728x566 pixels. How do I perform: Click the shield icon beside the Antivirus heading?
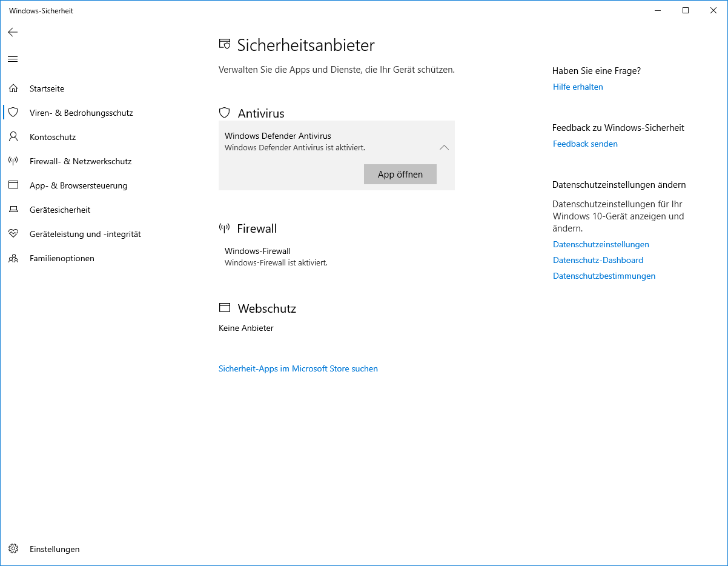tap(225, 113)
